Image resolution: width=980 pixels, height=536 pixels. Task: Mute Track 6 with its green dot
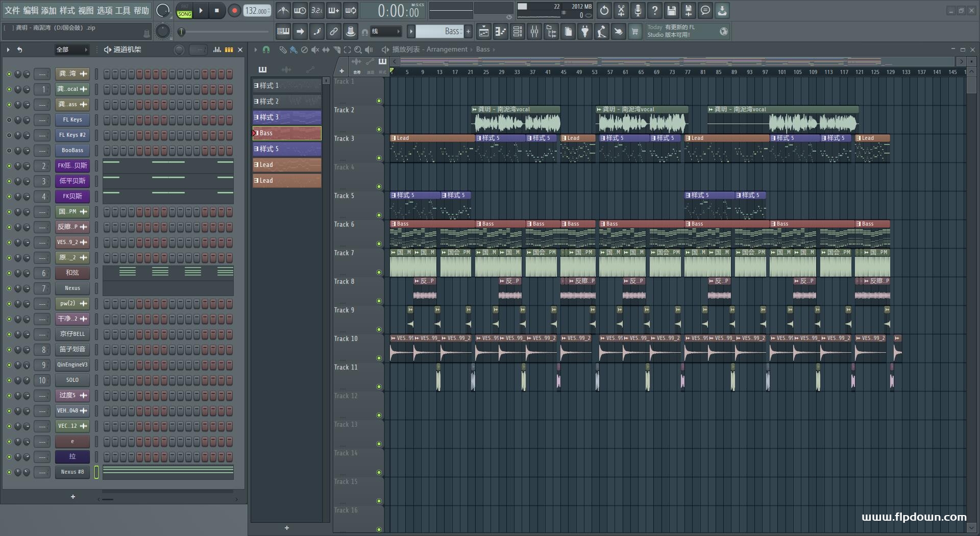379,244
